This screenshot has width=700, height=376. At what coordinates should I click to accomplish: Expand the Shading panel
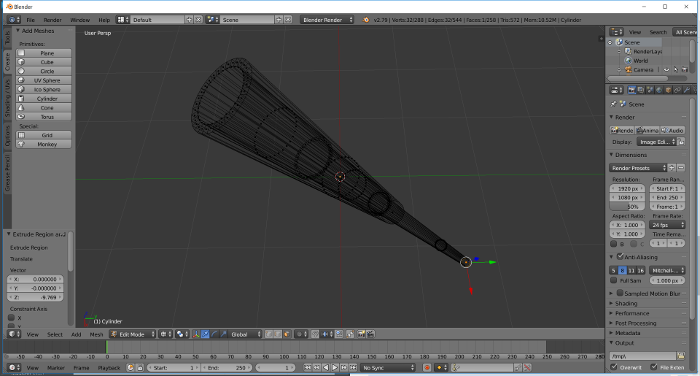coord(626,303)
